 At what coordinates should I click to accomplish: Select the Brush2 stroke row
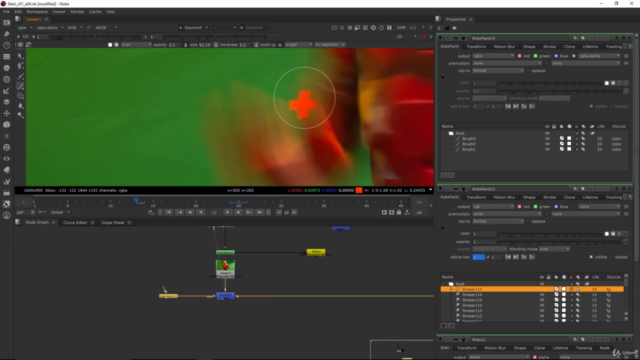[x=535, y=144]
